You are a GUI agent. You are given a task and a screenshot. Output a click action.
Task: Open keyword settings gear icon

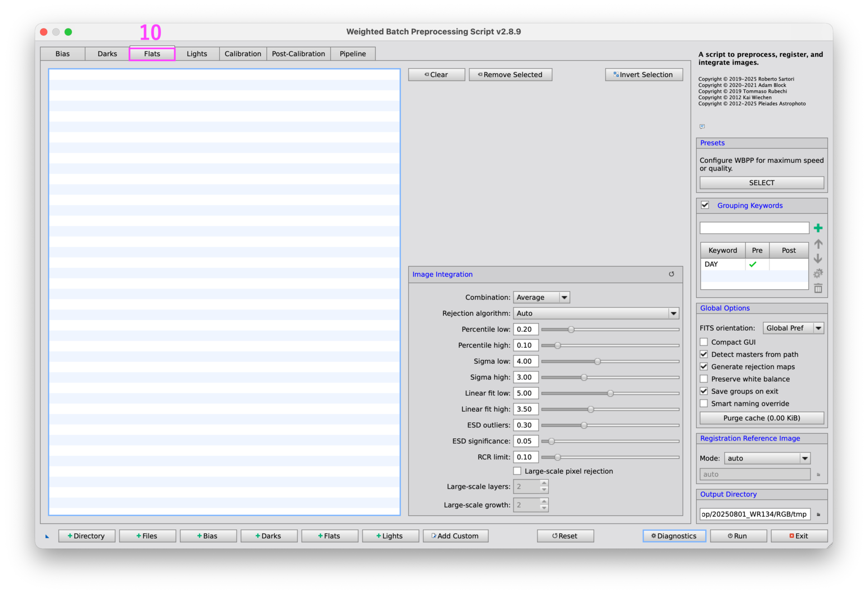[818, 274]
